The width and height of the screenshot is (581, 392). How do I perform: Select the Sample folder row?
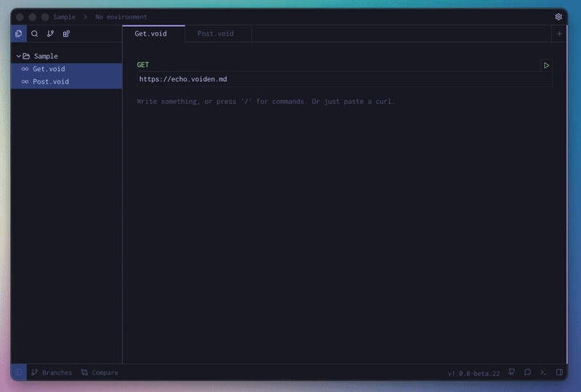coord(67,56)
